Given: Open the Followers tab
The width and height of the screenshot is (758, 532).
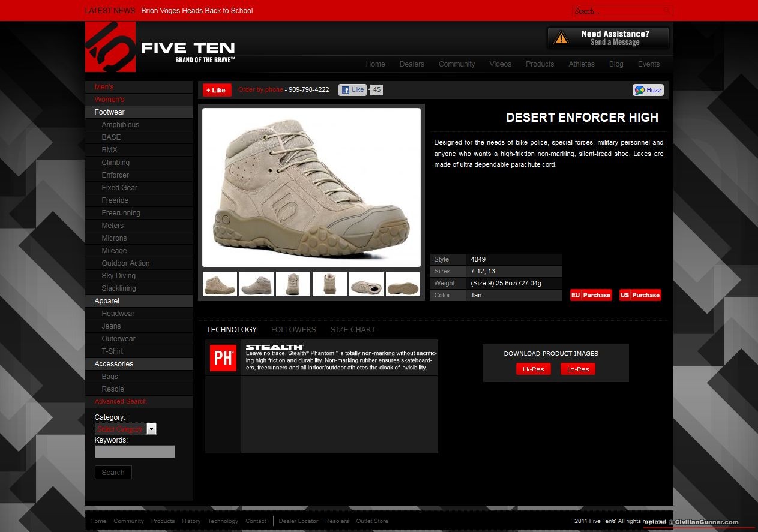Looking at the screenshot, I should 293,330.
